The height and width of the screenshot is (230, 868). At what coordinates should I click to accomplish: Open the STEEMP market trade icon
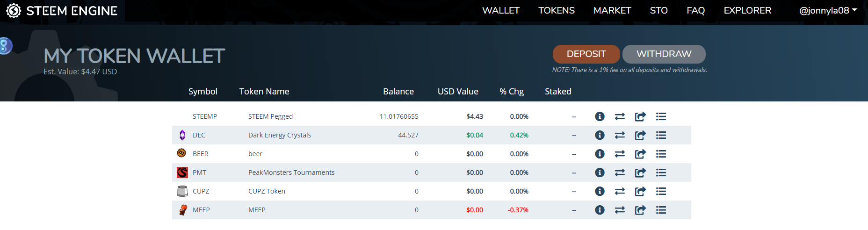coord(620,116)
